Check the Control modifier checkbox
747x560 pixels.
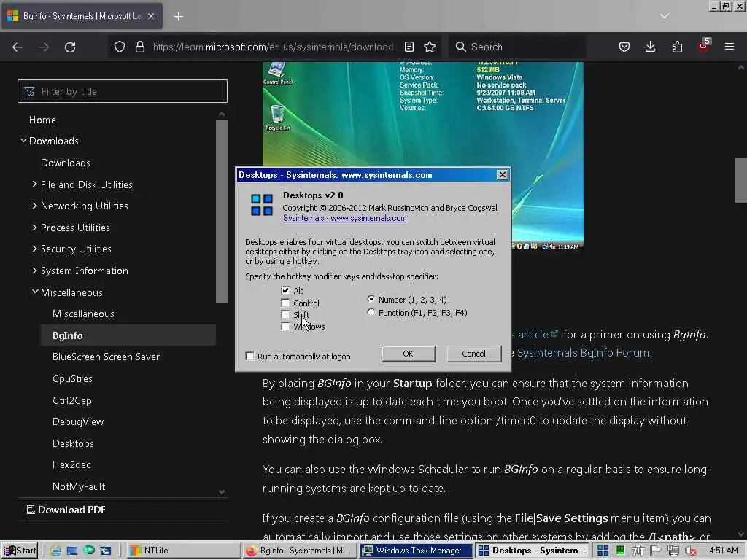285,303
